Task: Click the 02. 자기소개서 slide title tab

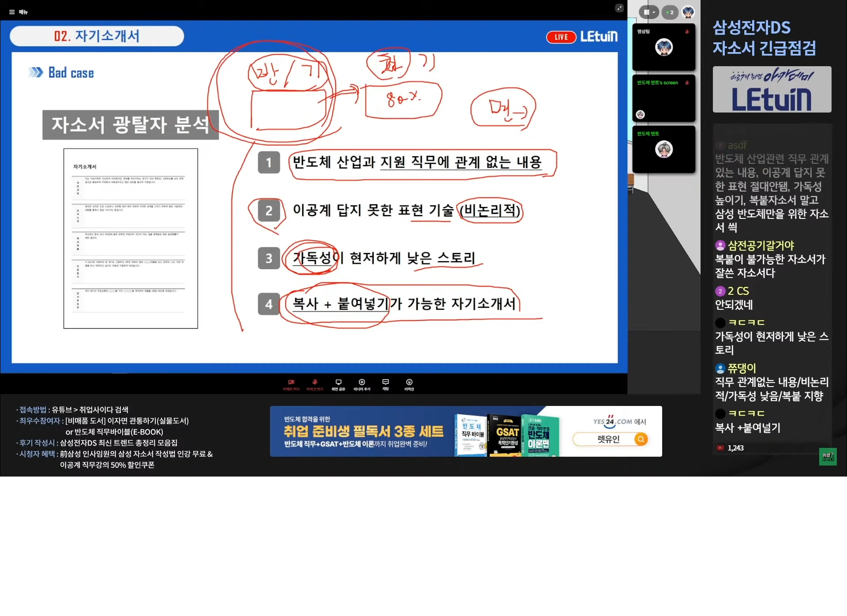Action: point(97,36)
